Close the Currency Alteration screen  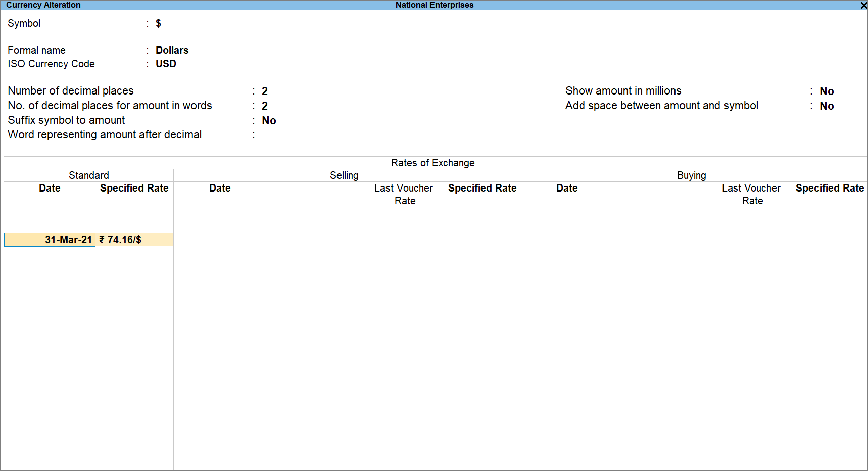863,5
